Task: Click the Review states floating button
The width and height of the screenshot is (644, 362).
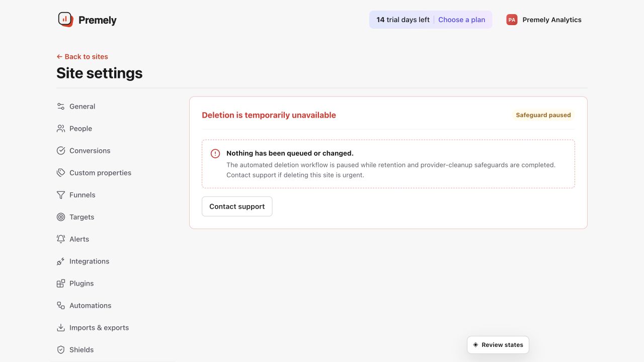Action: point(498,345)
